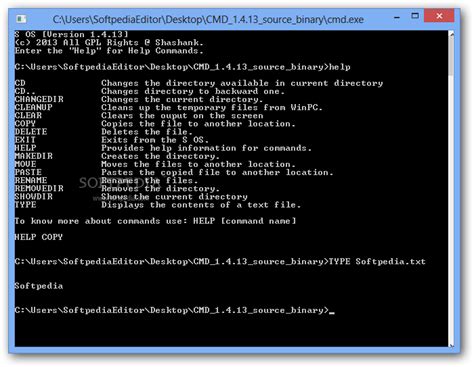Click the 'RENAME' command name
474x367 pixels.
tap(31, 180)
